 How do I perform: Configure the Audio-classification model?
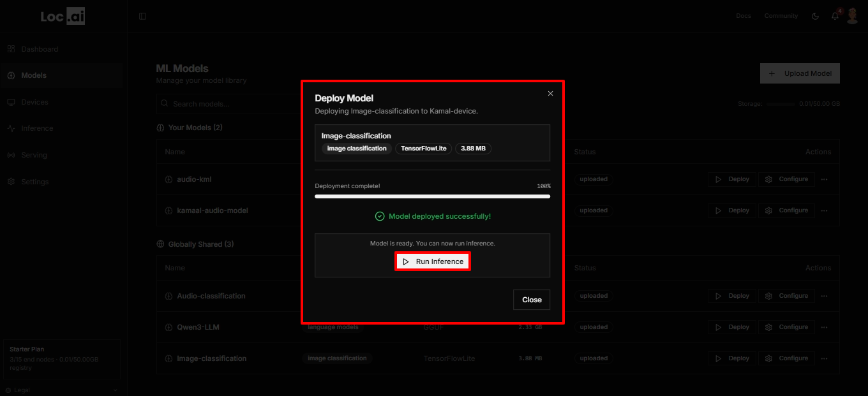786,296
